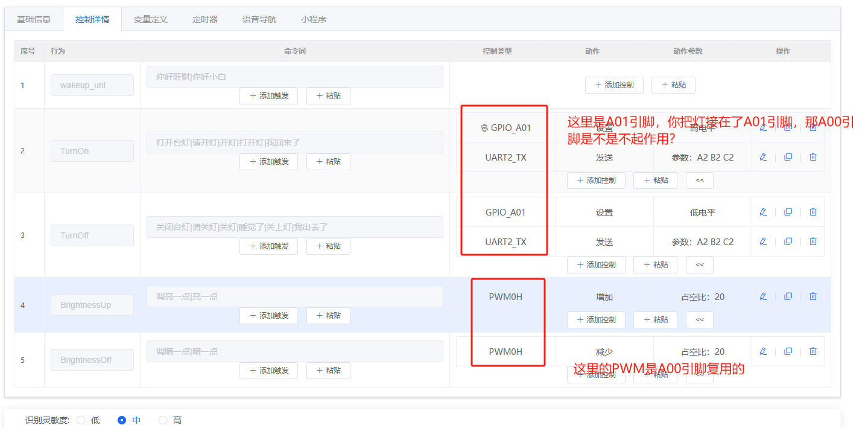Image resolution: width=868 pixels, height=428 pixels.
Task: Click the delete trash icon for the GPIO_A01 低电平 action
Action: click(x=813, y=211)
